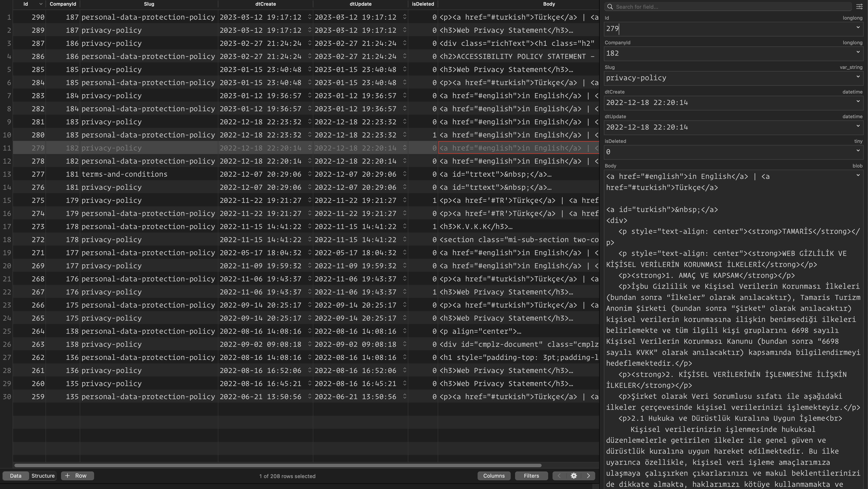Add a record using the plus icon

tap(67, 476)
